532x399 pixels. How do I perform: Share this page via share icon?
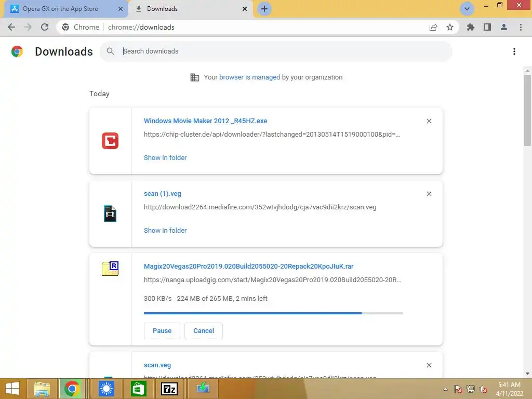pos(433,27)
